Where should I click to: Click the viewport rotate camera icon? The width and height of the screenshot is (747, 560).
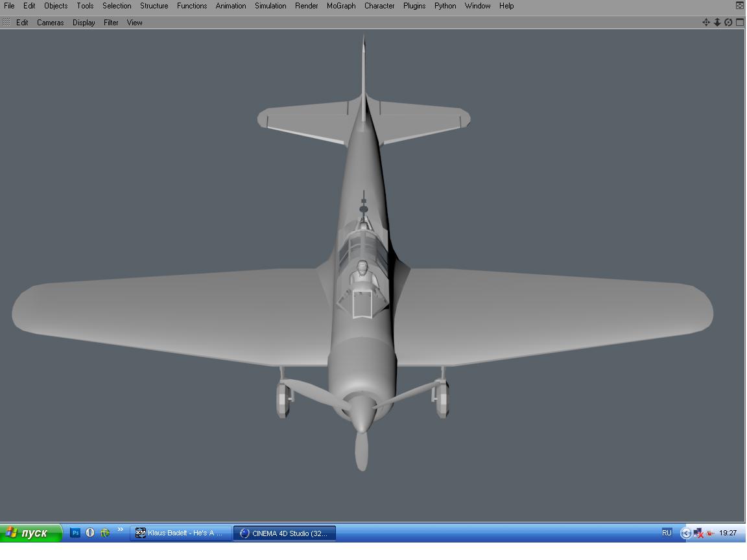click(x=728, y=22)
